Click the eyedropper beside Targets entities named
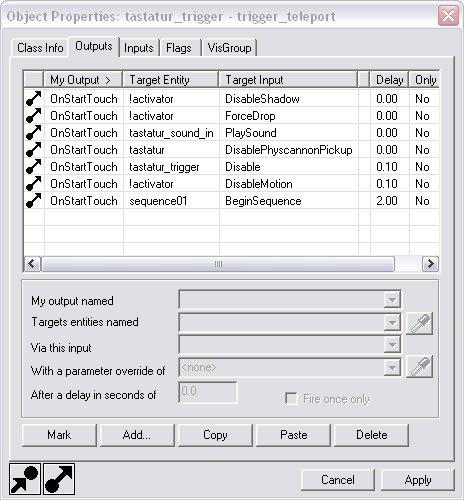This screenshot has height=500, width=464. coord(419,323)
